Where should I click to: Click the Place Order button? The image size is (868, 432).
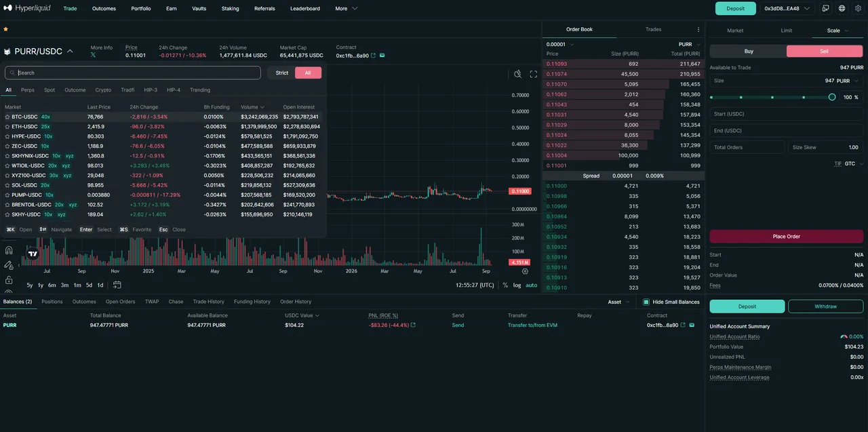point(787,236)
